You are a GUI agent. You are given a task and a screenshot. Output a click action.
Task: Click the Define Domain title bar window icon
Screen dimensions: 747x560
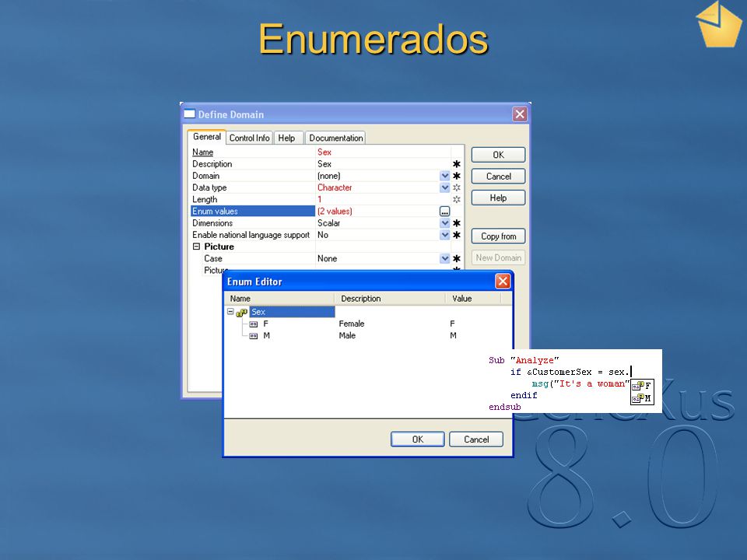point(190,114)
